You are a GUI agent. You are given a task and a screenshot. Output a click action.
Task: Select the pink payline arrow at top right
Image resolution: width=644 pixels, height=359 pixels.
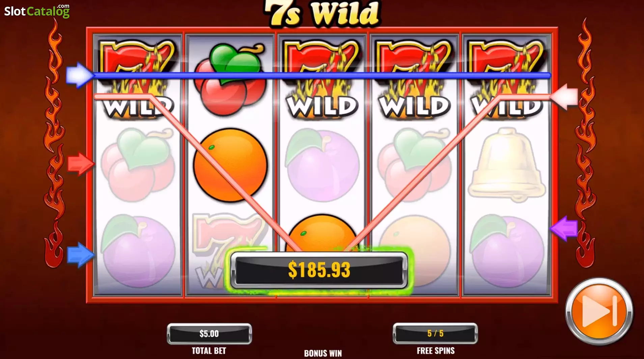coord(564,97)
